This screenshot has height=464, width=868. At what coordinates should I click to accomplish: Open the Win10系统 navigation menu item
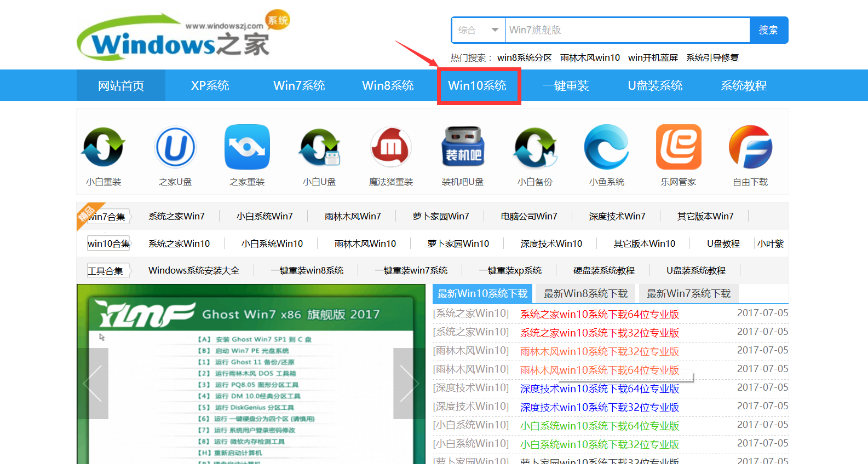[478, 86]
